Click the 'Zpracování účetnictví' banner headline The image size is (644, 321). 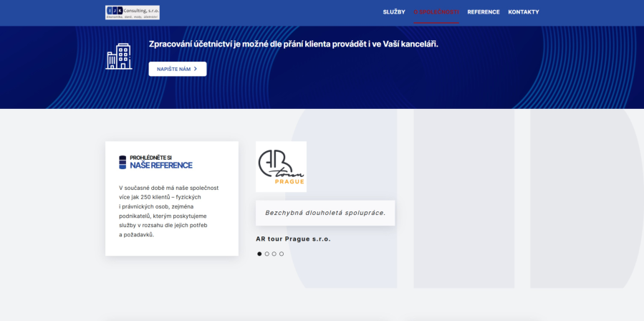tap(293, 44)
